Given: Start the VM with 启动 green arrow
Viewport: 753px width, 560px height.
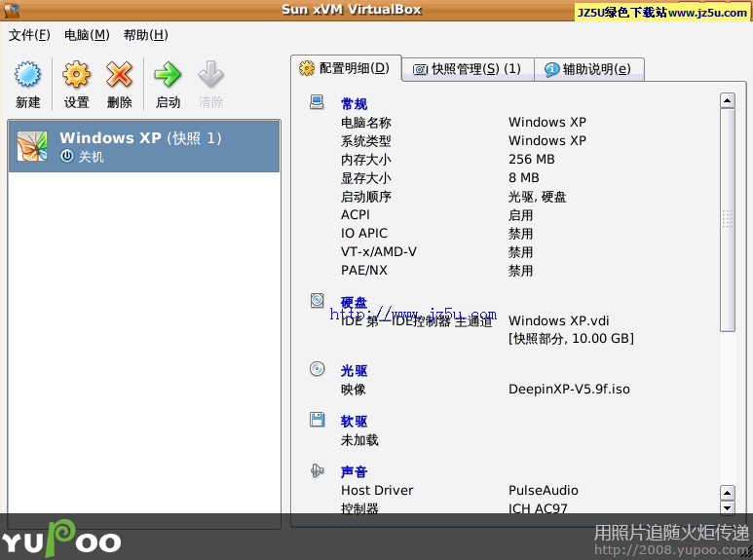Looking at the screenshot, I should tap(168, 74).
